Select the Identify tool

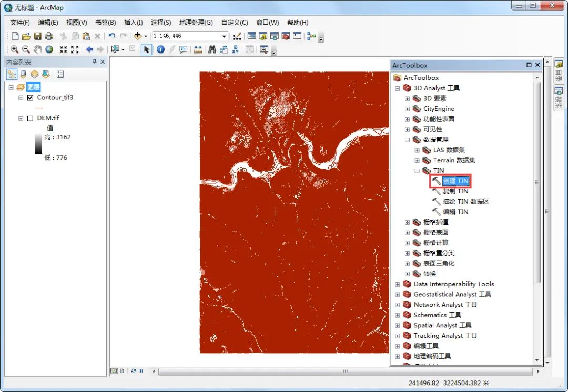click(160, 49)
